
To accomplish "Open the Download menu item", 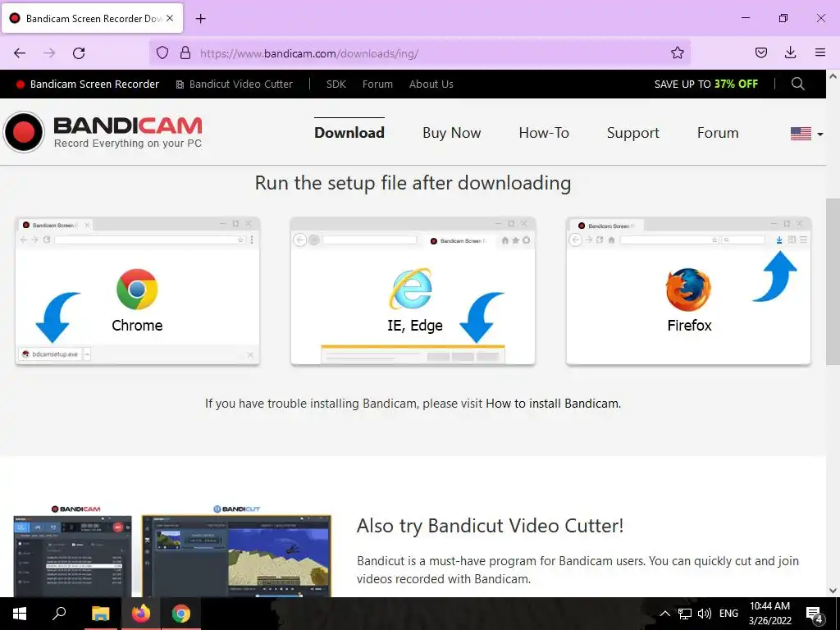I will (349, 133).
